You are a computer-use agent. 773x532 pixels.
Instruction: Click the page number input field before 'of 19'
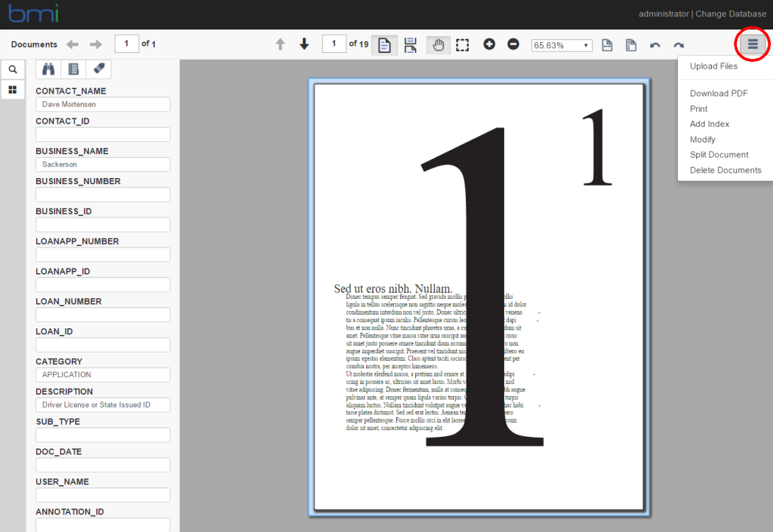point(334,45)
